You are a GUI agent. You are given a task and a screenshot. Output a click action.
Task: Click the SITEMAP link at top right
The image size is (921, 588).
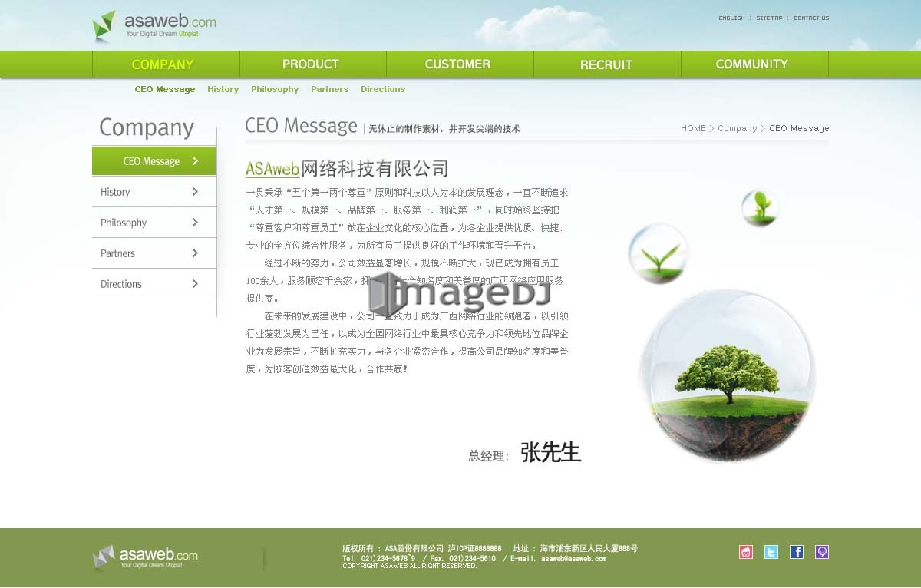(769, 18)
